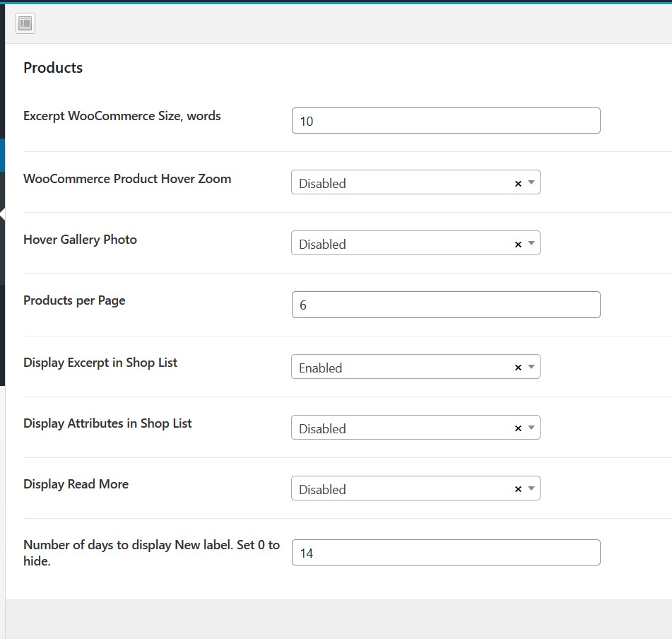Image resolution: width=672 pixels, height=639 pixels.
Task: Open WooCommerce Product Hover Zoom dropdown arrow
Action: pos(531,182)
